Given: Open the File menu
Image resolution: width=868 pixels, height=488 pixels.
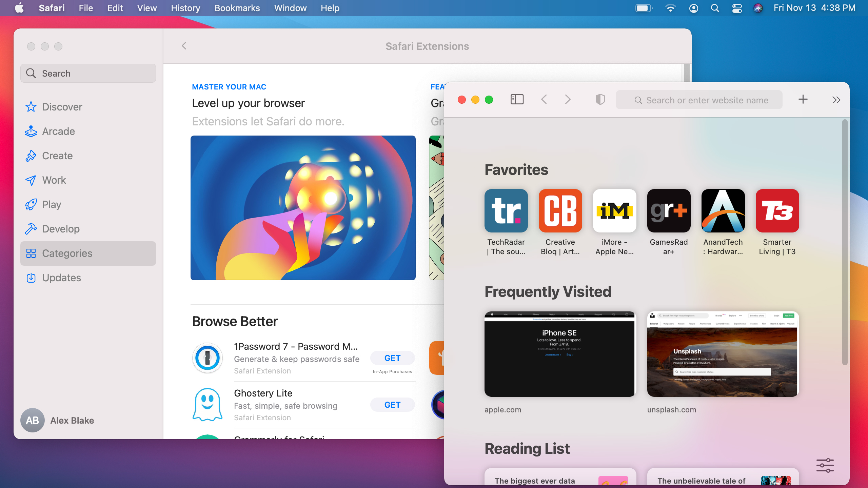Looking at the screenshot, I should (86, 8).
